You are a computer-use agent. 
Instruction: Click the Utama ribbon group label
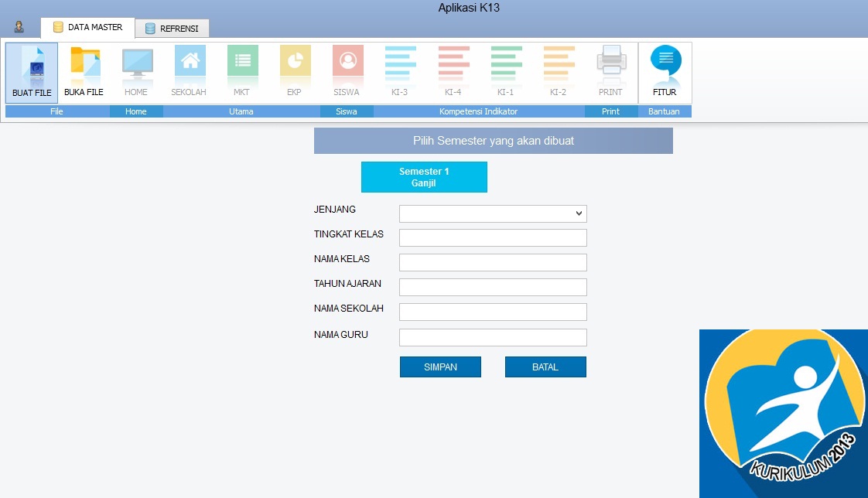pyautogui.click(x=241, y=111)
